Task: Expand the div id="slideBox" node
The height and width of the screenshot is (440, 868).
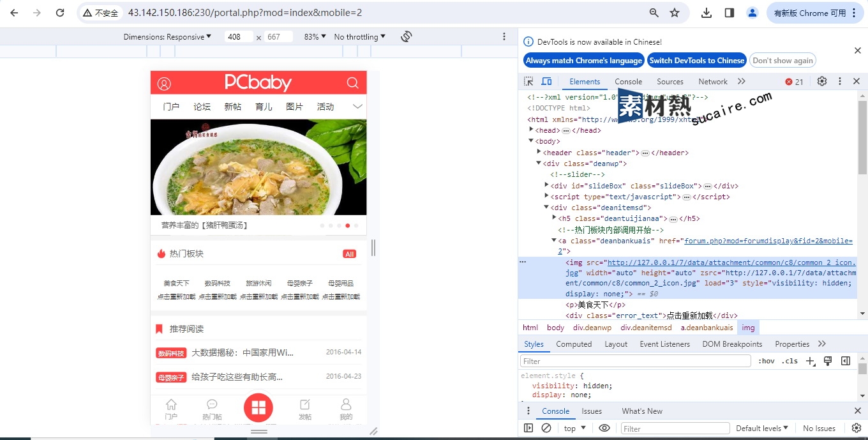Action: point(546,185)
